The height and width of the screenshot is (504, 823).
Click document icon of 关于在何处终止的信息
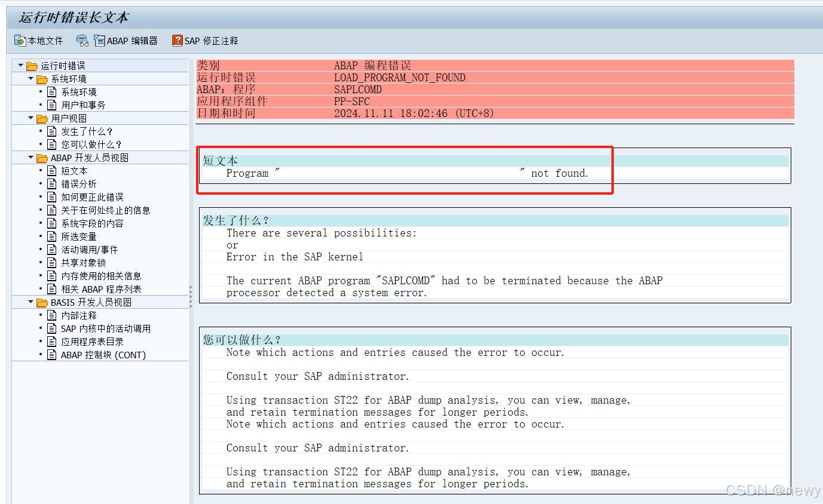click(x=52, y=210)
